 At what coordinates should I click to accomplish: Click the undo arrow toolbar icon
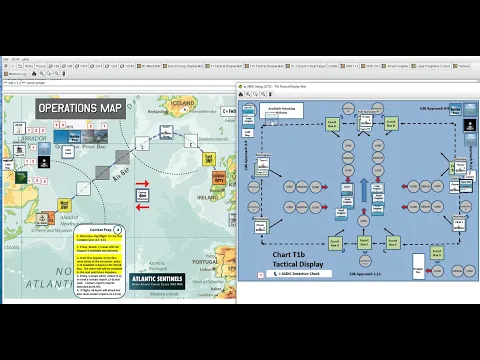click(x=6, y=66)
